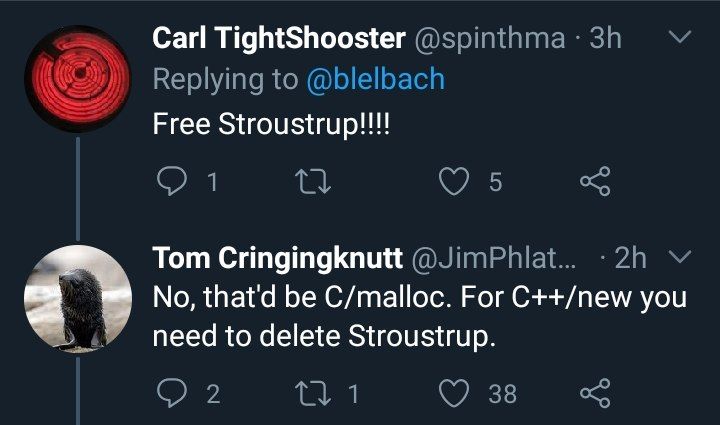Like Carl TightShooter's tweet
Viewport: 720px width, 425px height.
457,182
